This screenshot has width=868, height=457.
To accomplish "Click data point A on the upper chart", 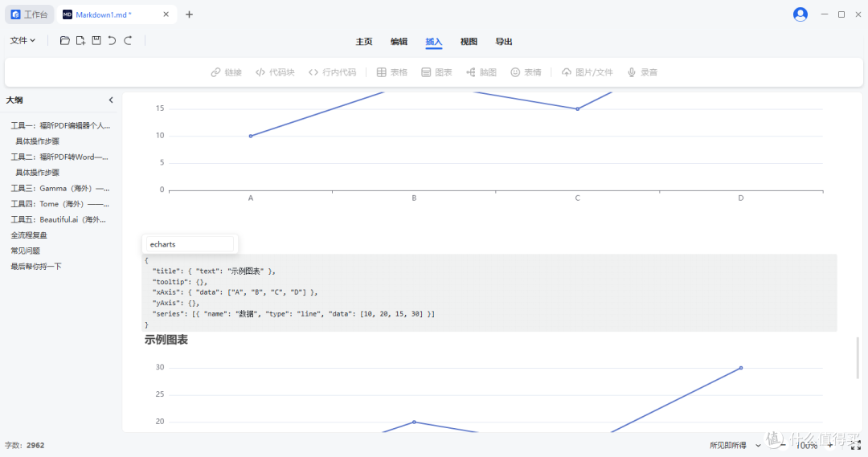I will 251,136.
